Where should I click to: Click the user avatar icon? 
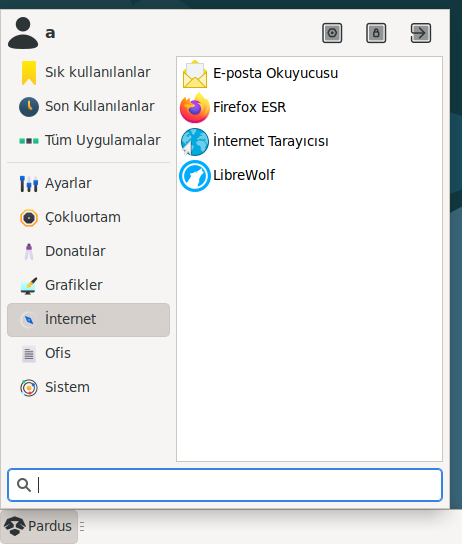pyautogui.click(x=23, y=33)
